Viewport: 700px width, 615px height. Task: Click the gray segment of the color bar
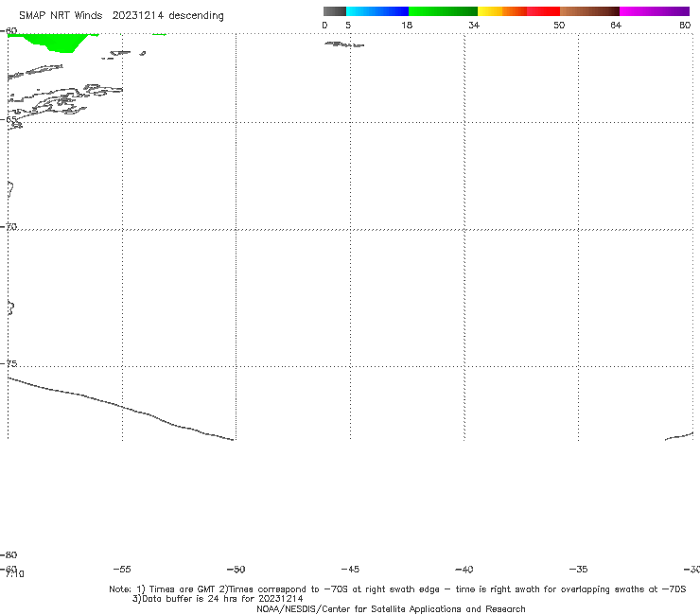335,11
